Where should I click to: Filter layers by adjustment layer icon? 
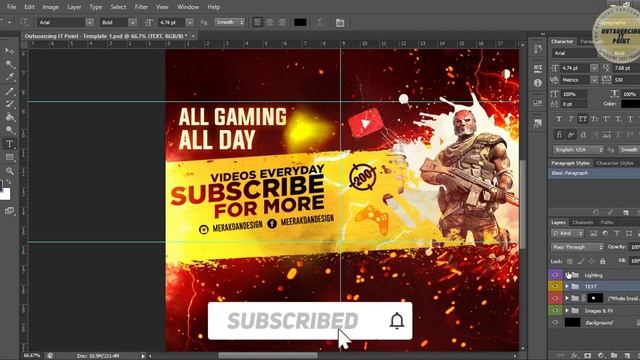point(605,233)
